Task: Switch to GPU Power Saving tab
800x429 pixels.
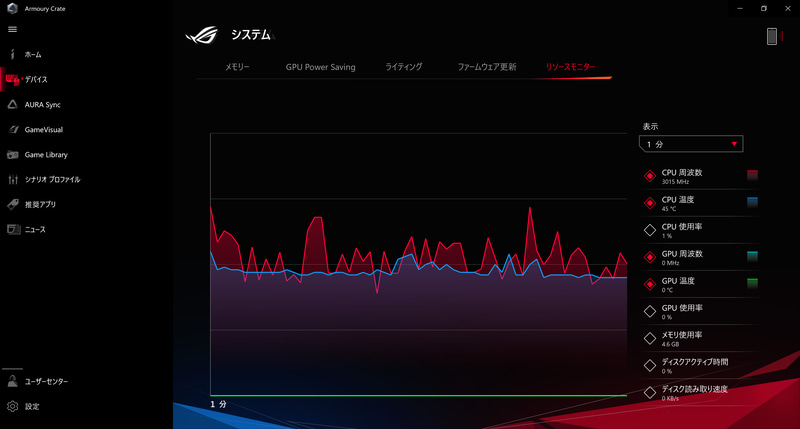Action: [x=320, y=67]
